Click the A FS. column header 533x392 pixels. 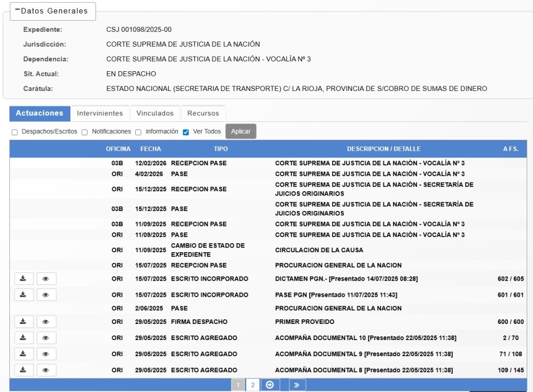coord(511,149)
